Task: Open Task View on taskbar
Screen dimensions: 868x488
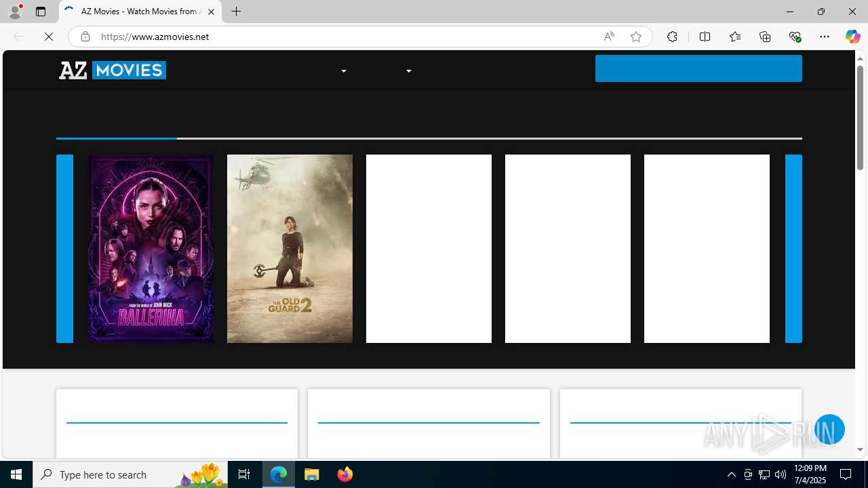Action: coord(244,474)
